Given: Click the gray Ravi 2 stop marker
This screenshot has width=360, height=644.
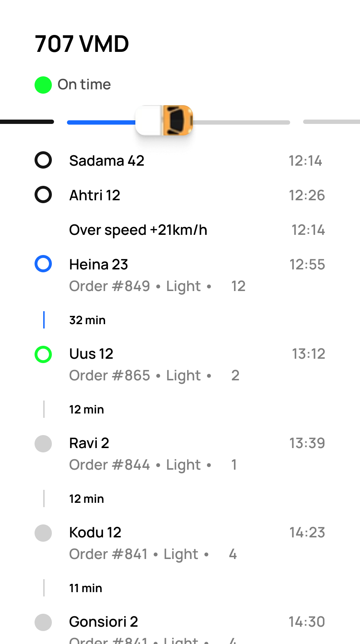Looking at the screenshot, I should [43, 443].
